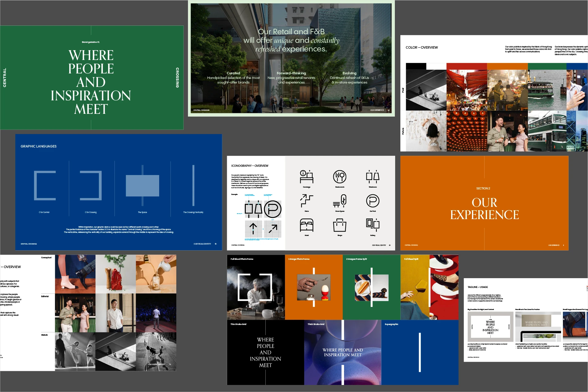
Task: Pick the red color swatch
Action: [467, 66]
